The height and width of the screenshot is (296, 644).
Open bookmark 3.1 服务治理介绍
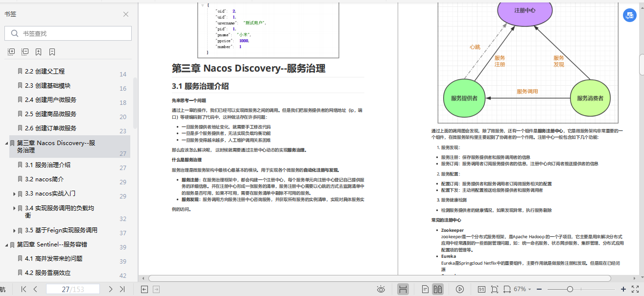click(x=48, y=165)
